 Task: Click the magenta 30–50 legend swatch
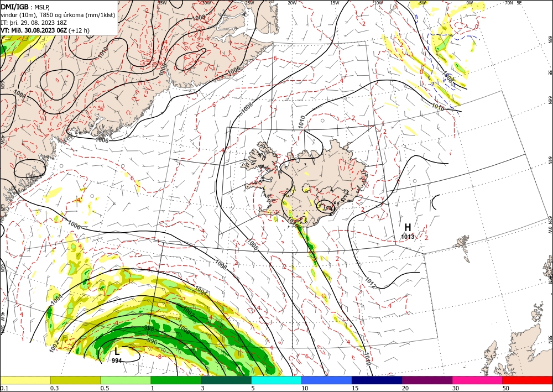pyautogui.click(x=478, y=380)
